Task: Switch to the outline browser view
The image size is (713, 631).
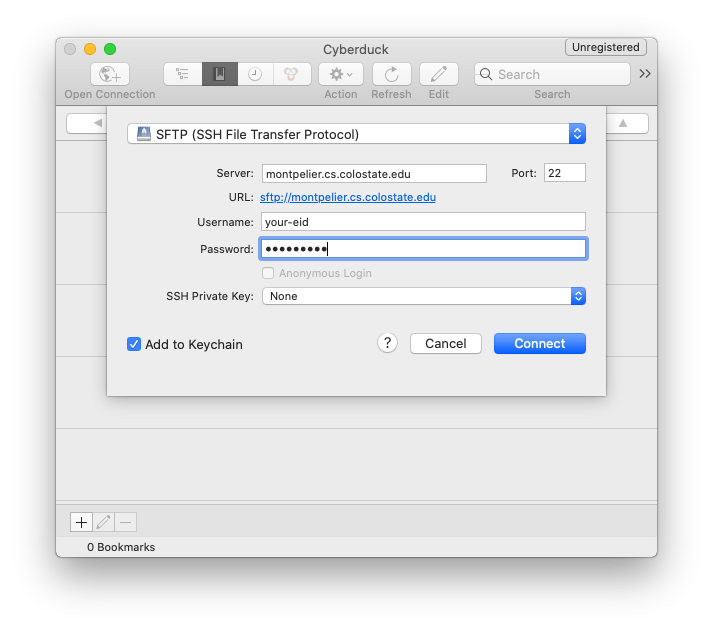Action: point(182,74)
